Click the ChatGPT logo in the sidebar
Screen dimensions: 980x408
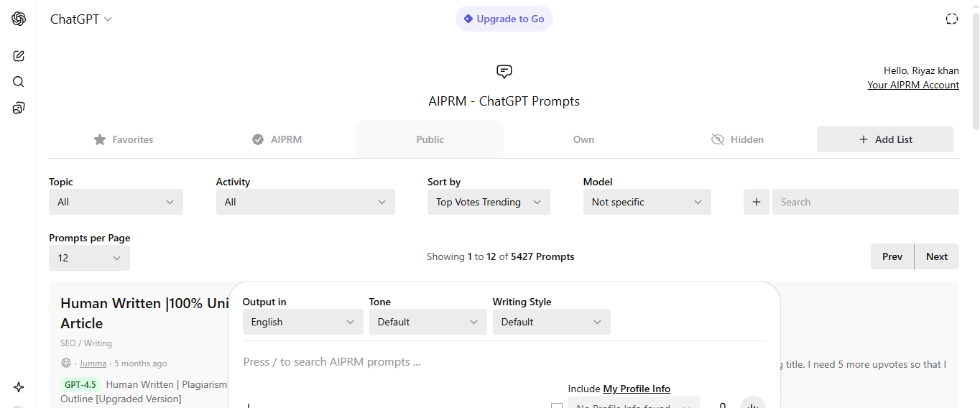click(19, 19)
